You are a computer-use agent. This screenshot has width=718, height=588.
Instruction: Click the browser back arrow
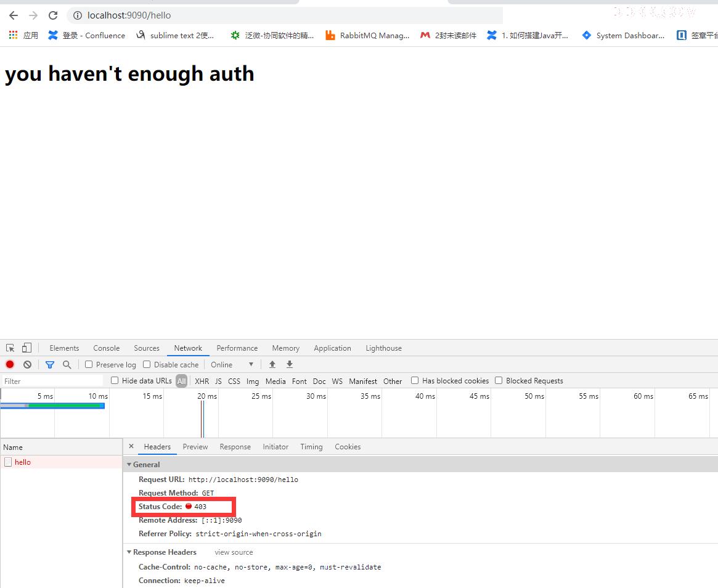(14, 15)
